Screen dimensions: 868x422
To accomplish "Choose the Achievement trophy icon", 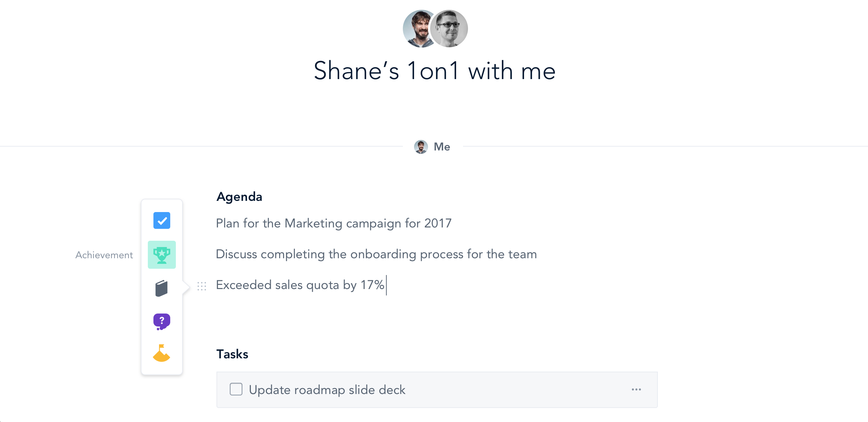I will (161, 255).
